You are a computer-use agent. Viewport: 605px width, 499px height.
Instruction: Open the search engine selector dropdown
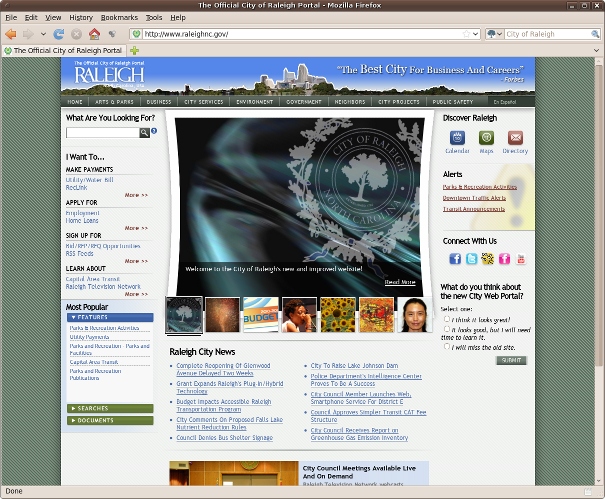(x=494, y=34)
